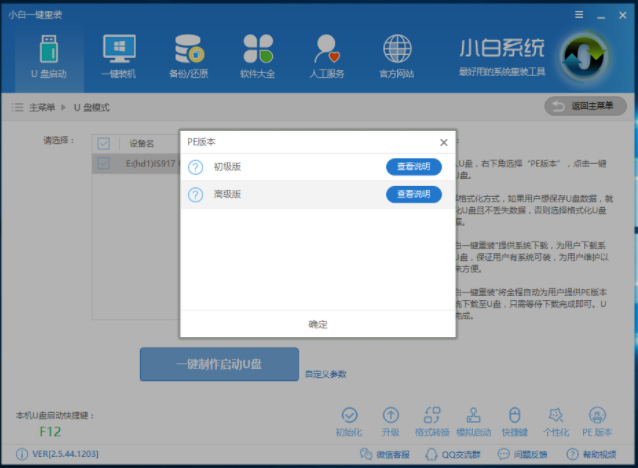Minimize the 小白一键重装 window
Image resolution: width=638 pixels, height=468 pixels.
[601, 15]
